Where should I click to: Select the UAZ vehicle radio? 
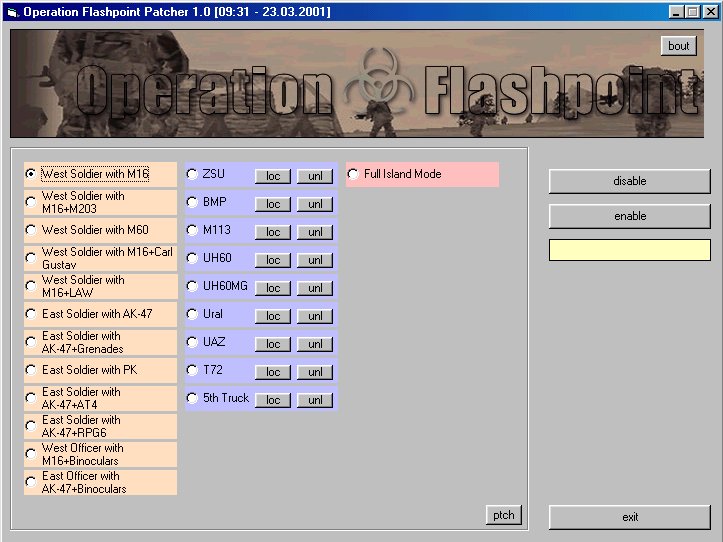(192, 342)
